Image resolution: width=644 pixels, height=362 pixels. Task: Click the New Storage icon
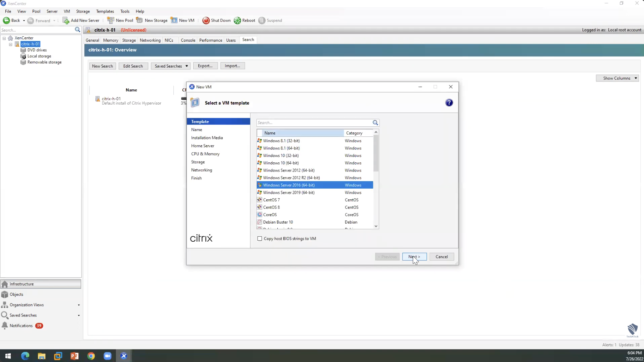(140, 20)
